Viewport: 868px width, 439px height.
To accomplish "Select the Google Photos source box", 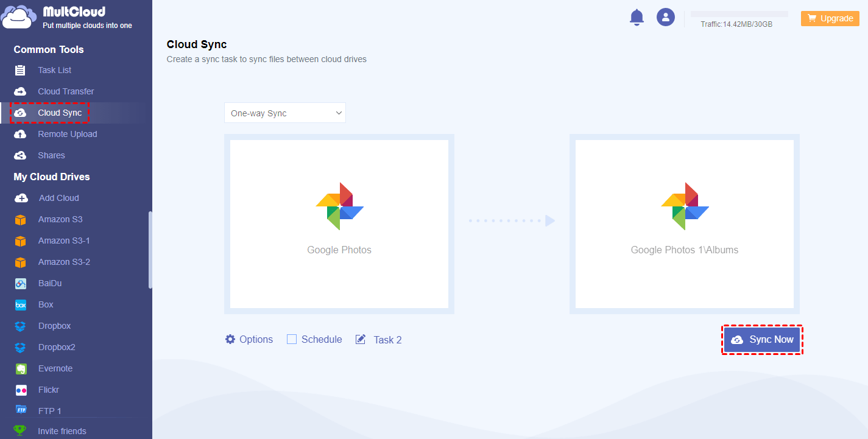I will [x=339, y=224].
